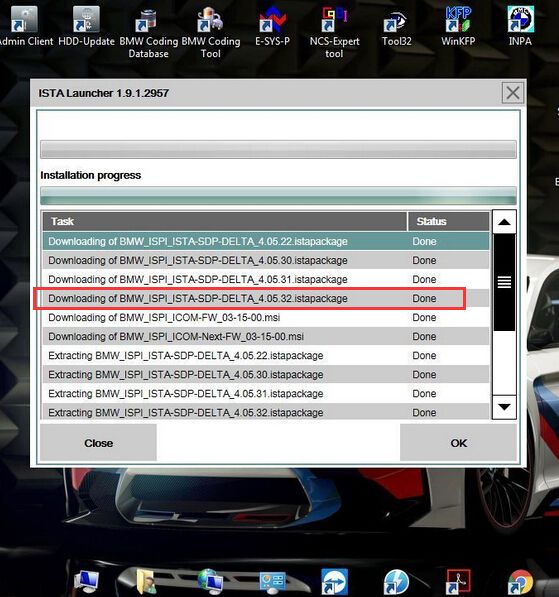
Task: Select the Downloading DELTA_4.05.22 row
Action: coord(266,241)
